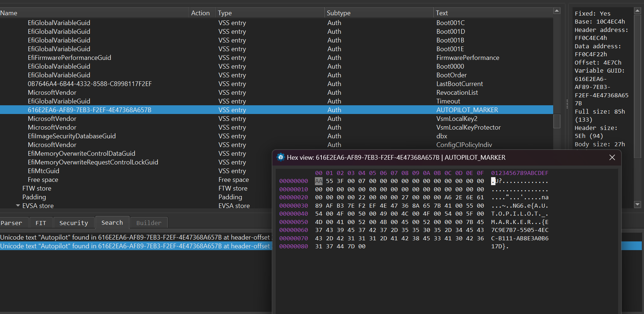
Task: Select the EfiMemoryOverwriteControlDataGuid entry
Action: click(x=81, y=153)
